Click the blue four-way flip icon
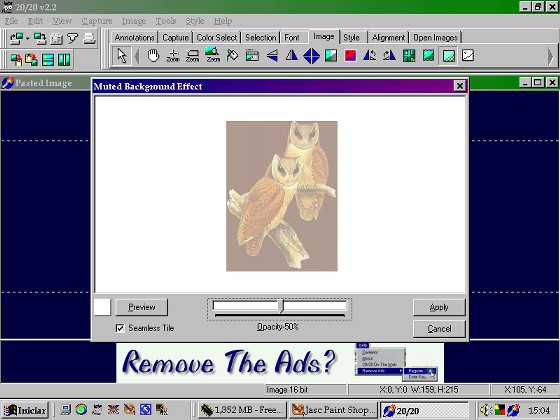 pos(311,56)
